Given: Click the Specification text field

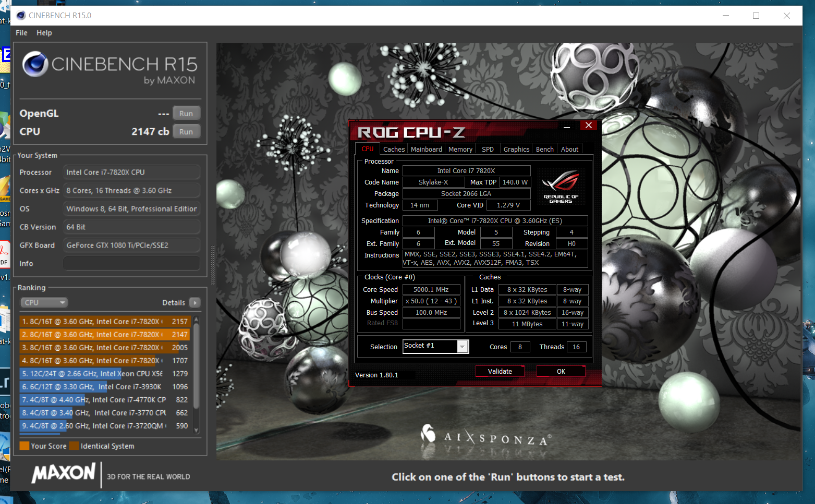Looking at the screenshot, I should [495, 221].
